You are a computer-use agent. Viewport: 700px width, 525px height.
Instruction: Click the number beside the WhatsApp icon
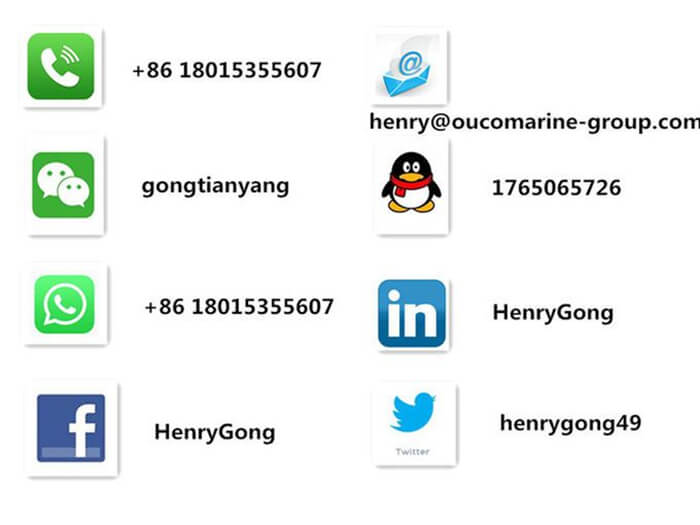[x=239, y=307]
